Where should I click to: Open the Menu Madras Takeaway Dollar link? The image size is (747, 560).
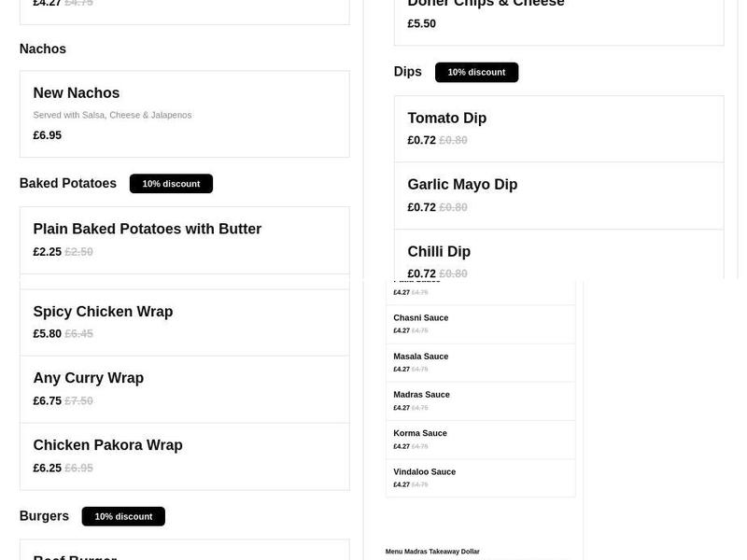point(432,552)
